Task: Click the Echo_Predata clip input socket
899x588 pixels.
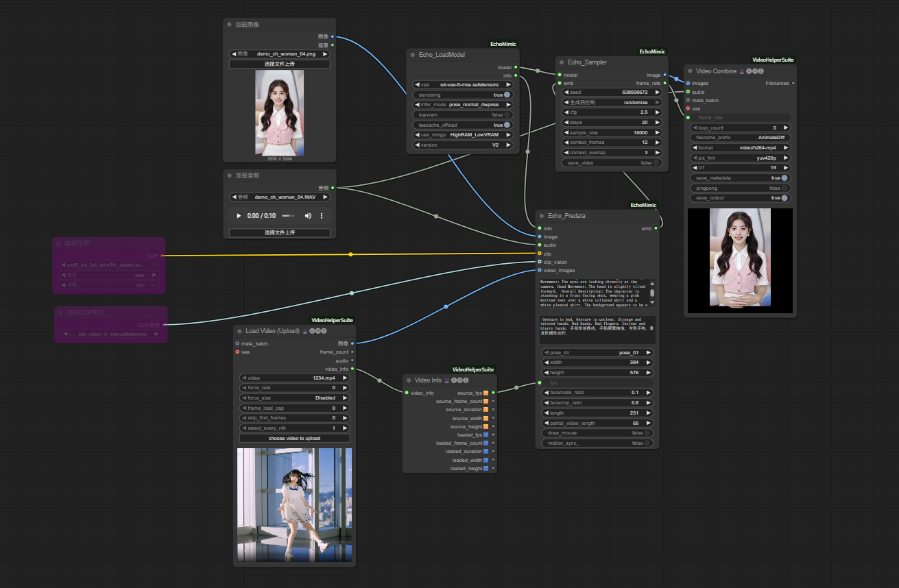Action: tap(540, 254)
